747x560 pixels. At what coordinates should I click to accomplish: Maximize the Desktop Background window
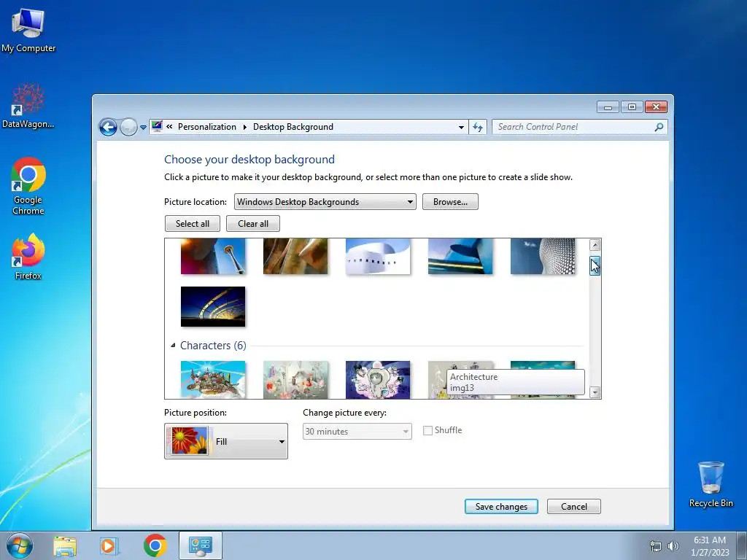point(632,107)
